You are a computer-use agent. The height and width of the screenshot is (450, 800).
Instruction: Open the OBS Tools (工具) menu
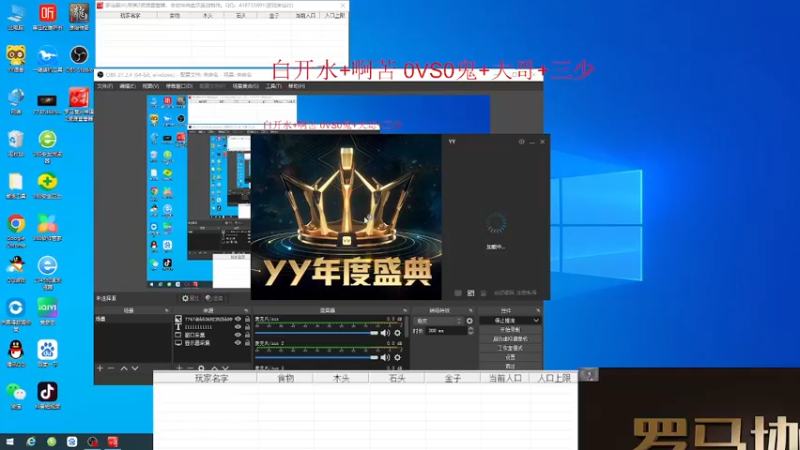click(x=273, y=86)
